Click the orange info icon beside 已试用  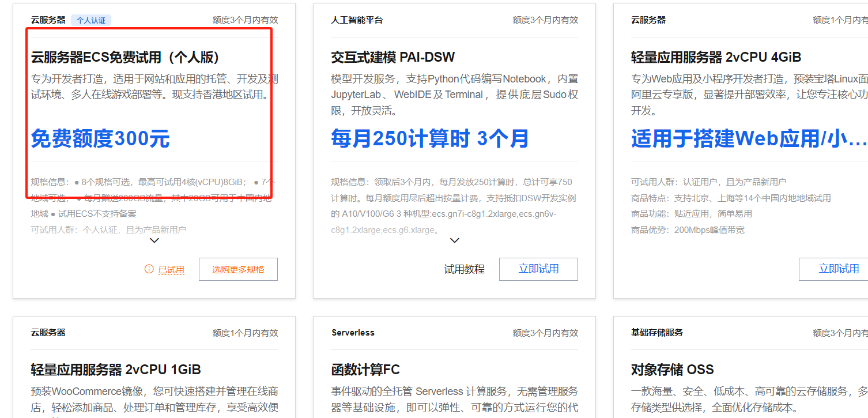149,269
